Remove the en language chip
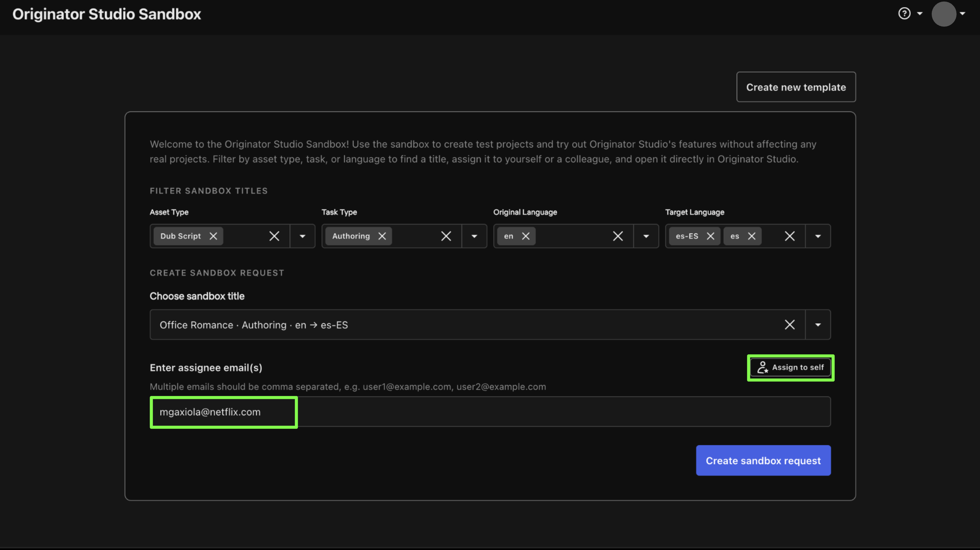The image size is (980, 550). [526, 236]
